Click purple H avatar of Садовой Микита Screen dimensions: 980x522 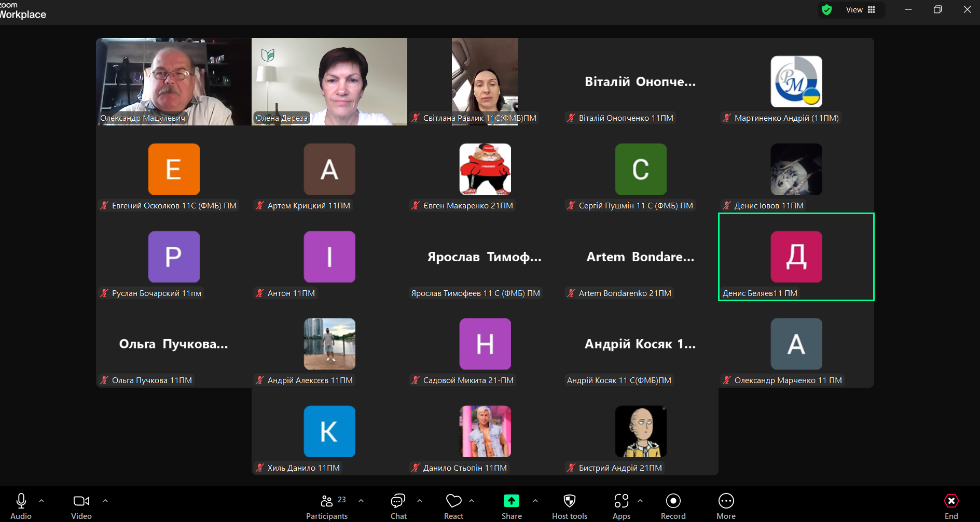(x=485, y=344)
